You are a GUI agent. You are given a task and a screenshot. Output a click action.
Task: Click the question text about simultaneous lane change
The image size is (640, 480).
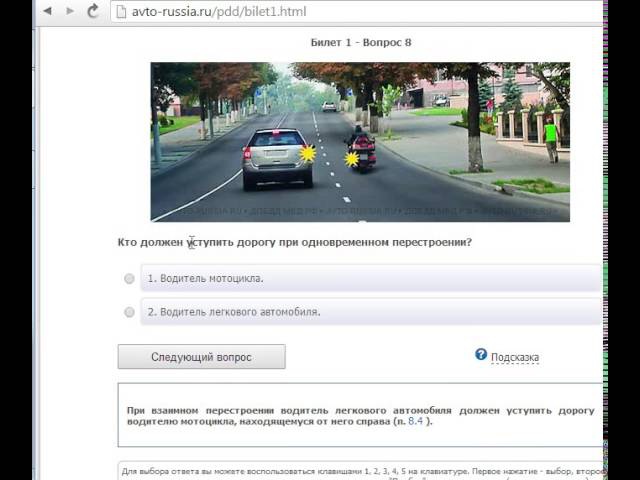pos(295,243)
